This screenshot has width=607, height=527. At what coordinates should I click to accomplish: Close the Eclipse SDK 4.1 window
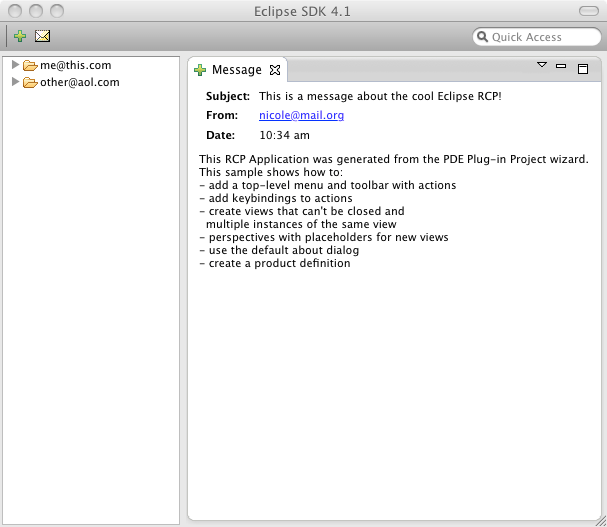click(14, 10)
